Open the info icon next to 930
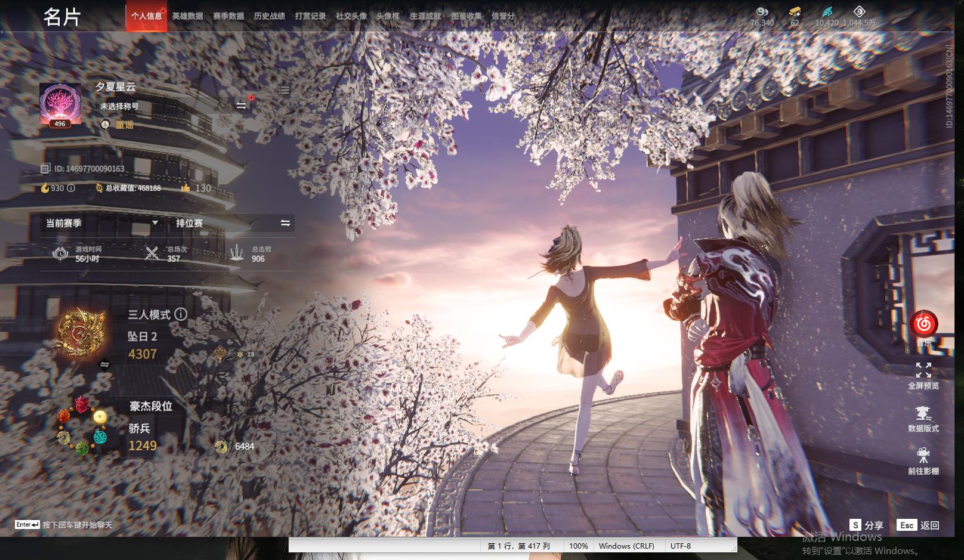The height and width of the screenshot is (560, 964). (x=71, y=188)
